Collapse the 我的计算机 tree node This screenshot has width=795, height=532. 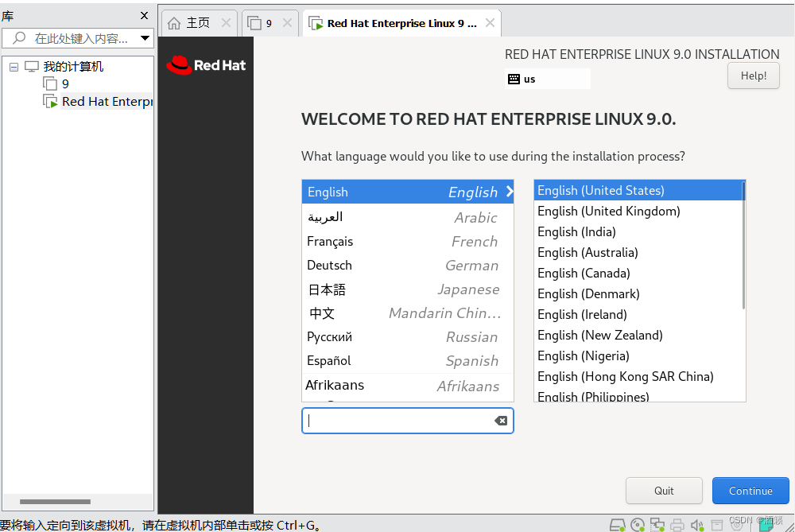tap(14, 67)
